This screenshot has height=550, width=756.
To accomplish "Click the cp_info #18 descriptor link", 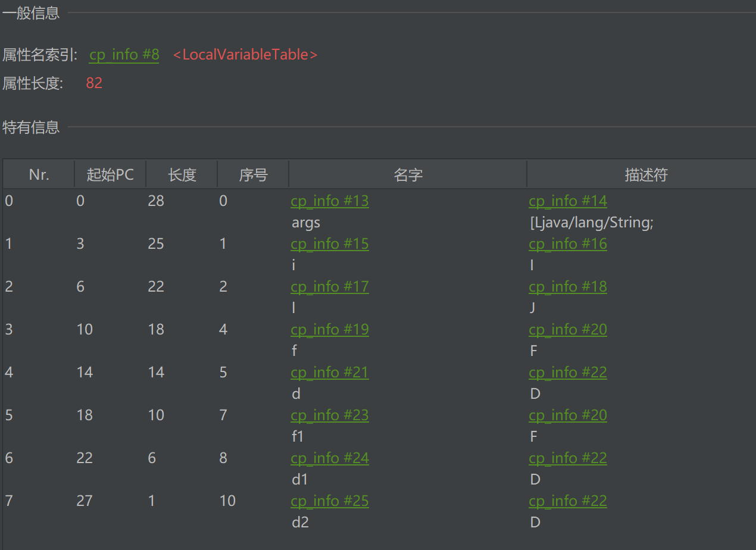I will click(x=567, y=287).
